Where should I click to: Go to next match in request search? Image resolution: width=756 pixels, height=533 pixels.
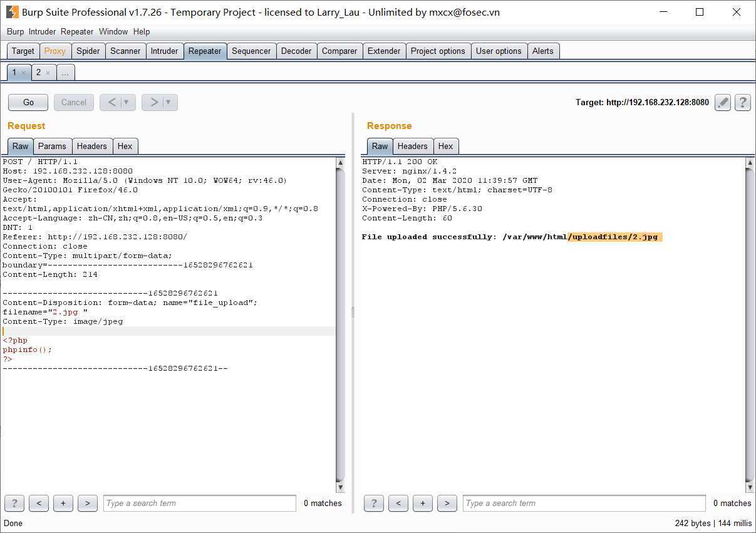point(88,503)
